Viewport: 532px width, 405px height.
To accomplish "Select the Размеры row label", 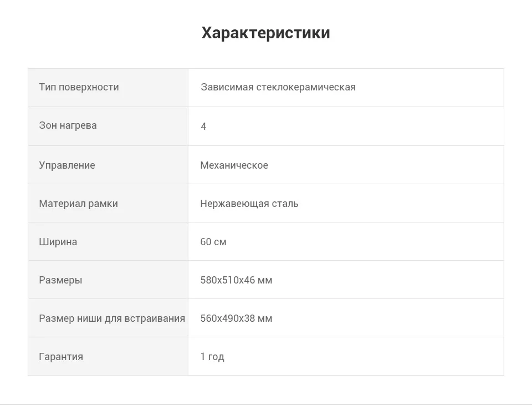I will click(60, 280).
